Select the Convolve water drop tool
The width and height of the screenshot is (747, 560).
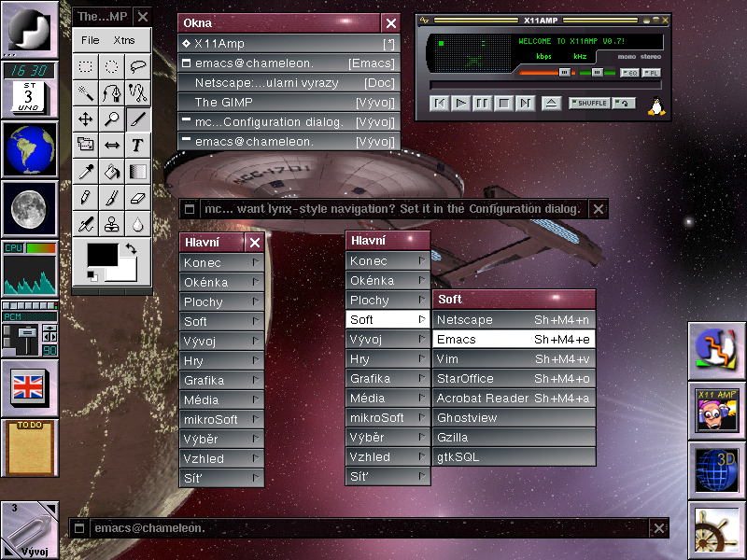pyautogui.click(x=138, y=224)
